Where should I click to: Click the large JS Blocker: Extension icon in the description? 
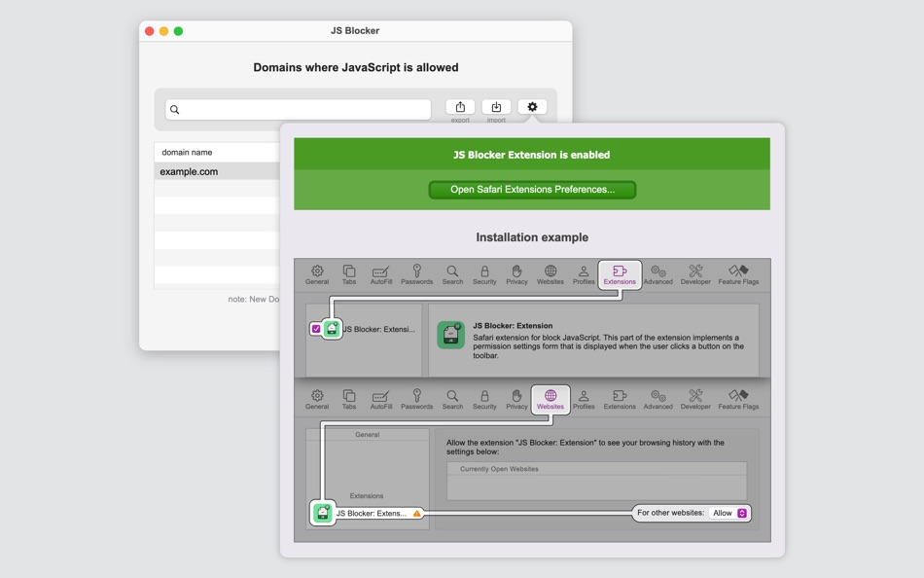(x=450, y=335)
